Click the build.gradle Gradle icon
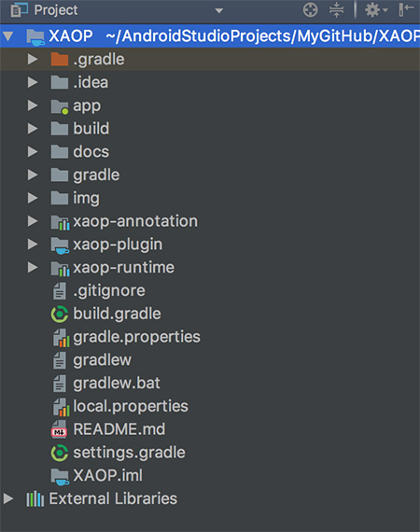This screenshot has height=532, width=420. (x=60, y=315)
